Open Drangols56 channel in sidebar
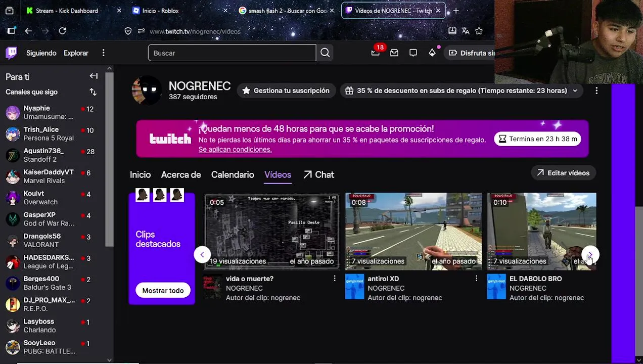Image resolution: width=643 pixels, height=364 pixels. coord(53,240)
